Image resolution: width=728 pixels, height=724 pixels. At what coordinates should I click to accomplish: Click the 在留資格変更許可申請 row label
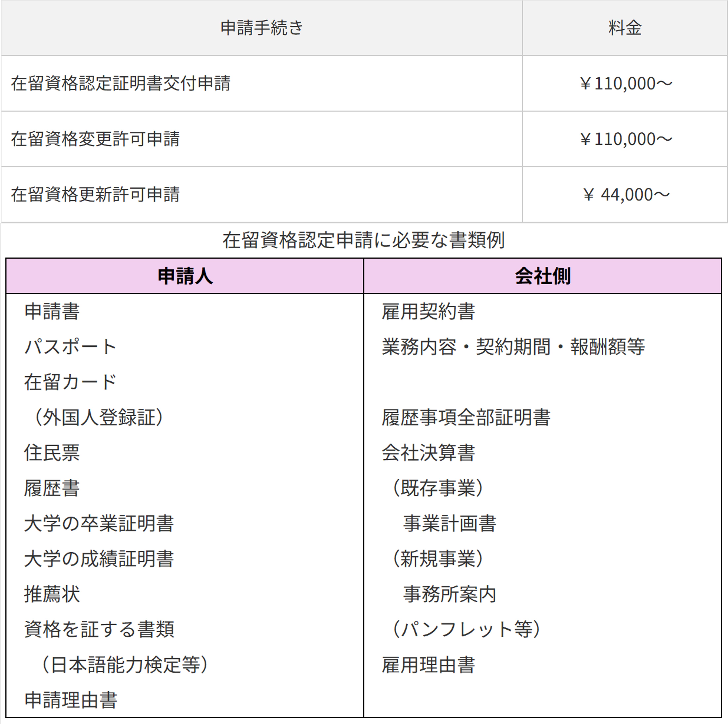coord(95,139)
